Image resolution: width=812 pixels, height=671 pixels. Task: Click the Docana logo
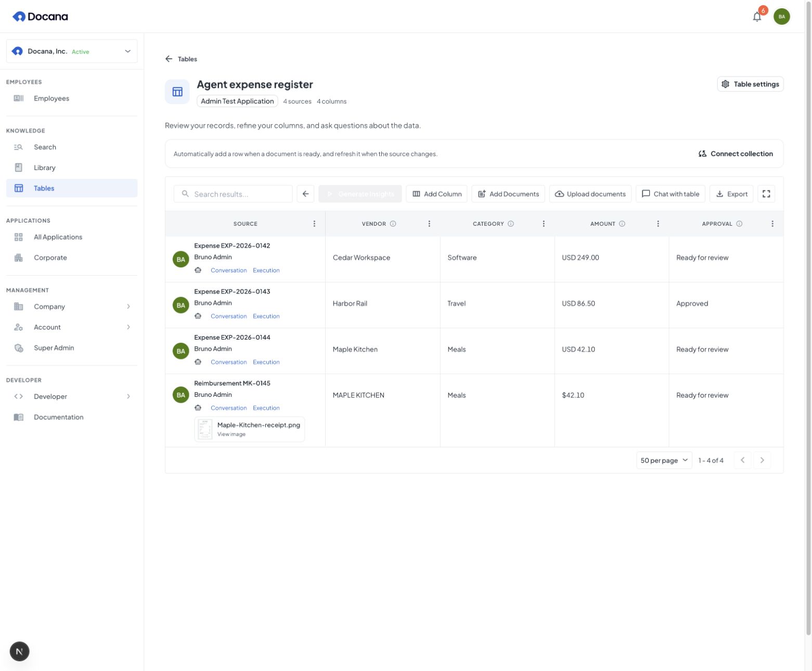[x=40, y=17]
